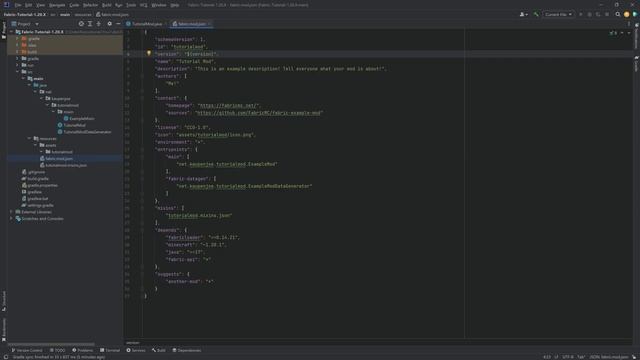
Task: Open the Bookmarks side tool window
Action: click(4, 330)
